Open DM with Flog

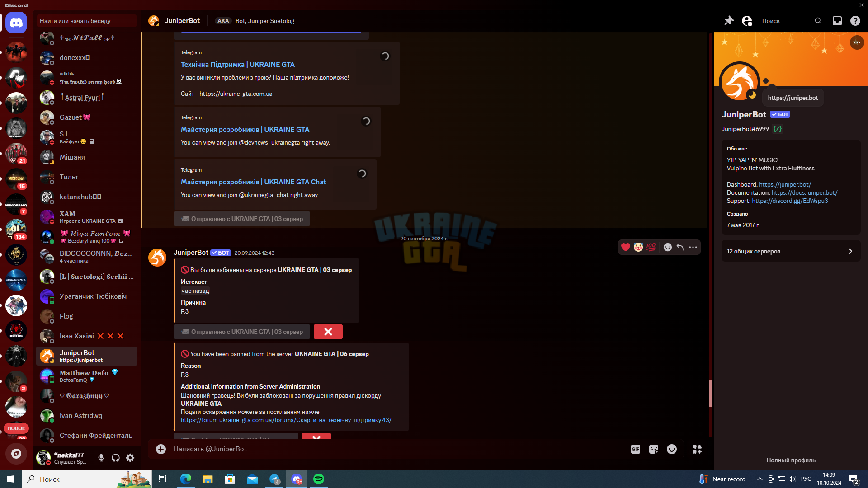87,316
